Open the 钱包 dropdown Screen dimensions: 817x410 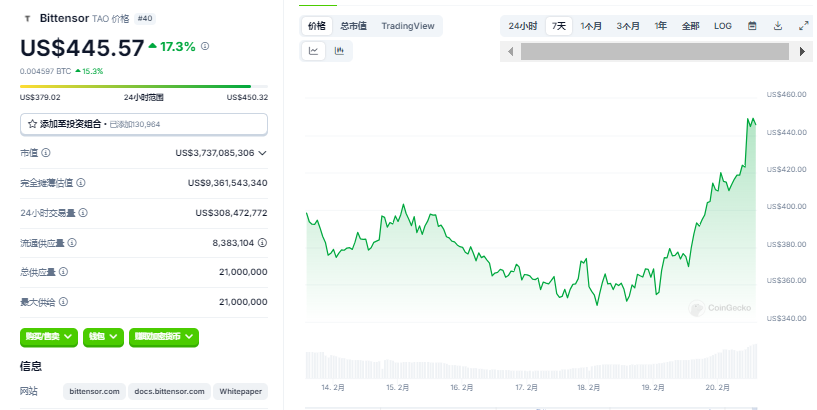tap(103, 337)
